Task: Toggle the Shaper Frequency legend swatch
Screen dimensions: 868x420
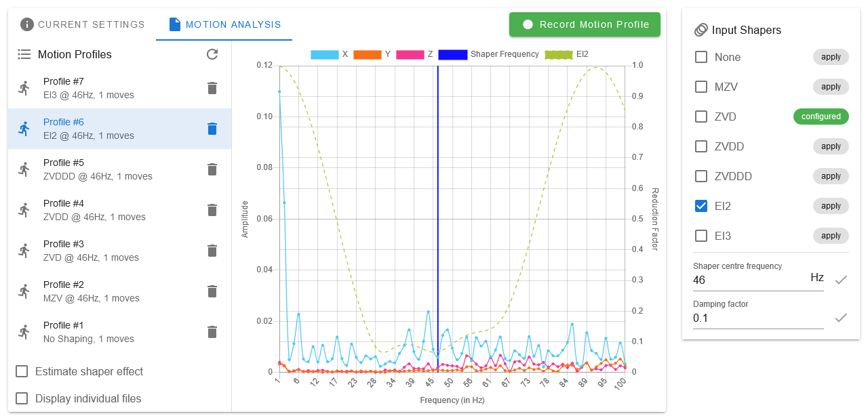Action: click(452, 54)
